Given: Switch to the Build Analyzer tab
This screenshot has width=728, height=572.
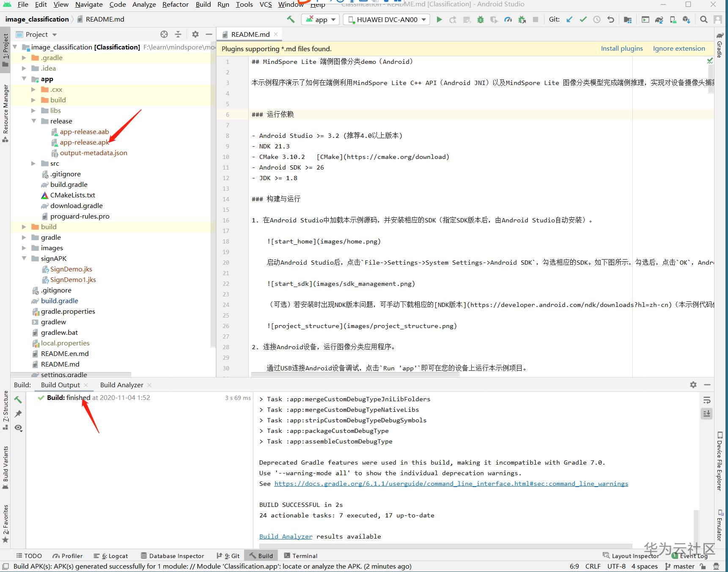Looking at the screenshot, I should coord(122,385).
